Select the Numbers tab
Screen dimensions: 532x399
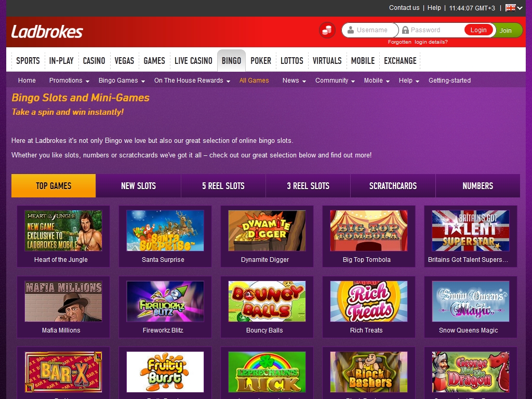[478, 186]
